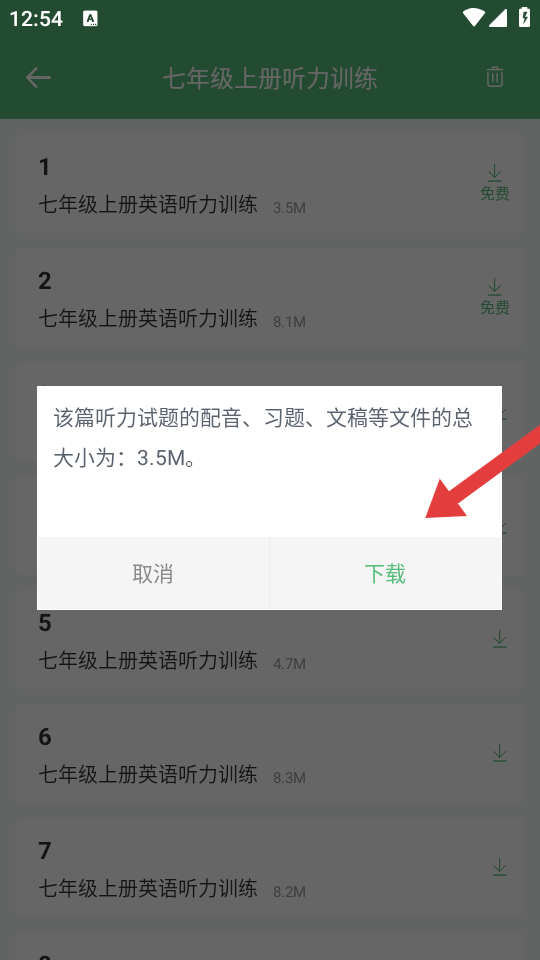Tap the 8.3M size label of item 6
This screenshot has width=540, height=960.
[289, 778]
